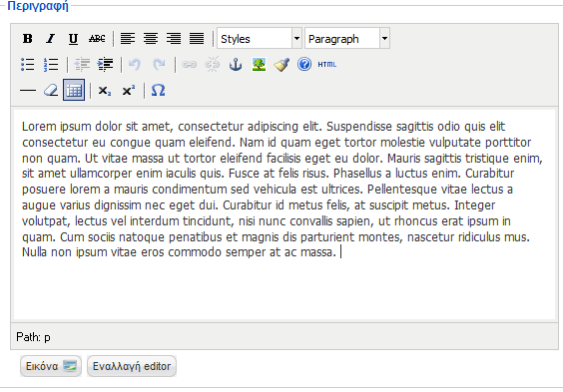Click the redo arrow

[159, 65]
